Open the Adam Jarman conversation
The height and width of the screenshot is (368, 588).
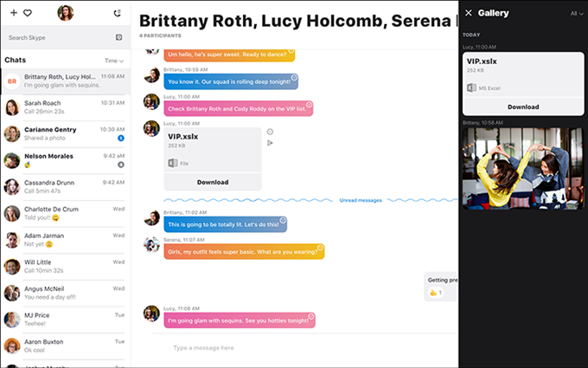[x=66, y=240]
